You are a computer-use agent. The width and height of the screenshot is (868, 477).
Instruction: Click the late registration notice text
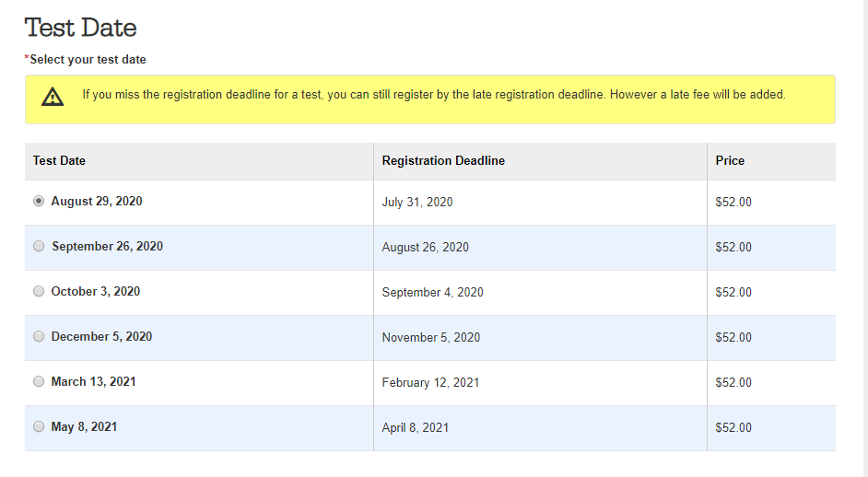[434, 95]
